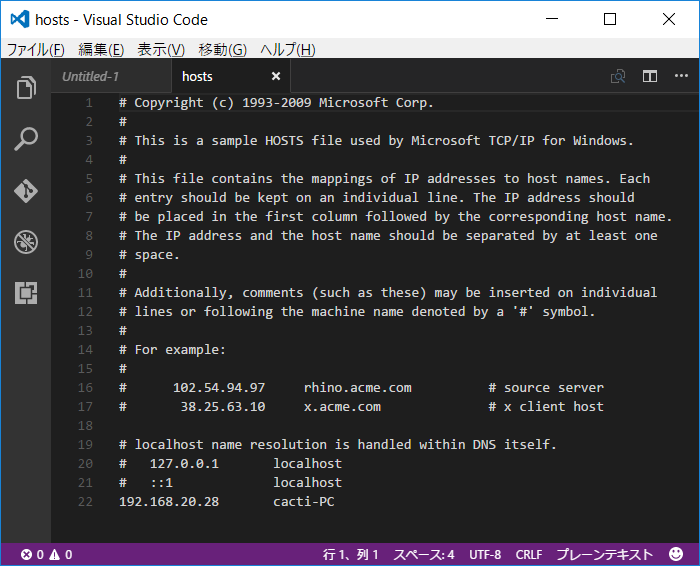Split the editor with the split icon
Image resolution: width=700 pixels, height=566 pixels.
(650, 76)
